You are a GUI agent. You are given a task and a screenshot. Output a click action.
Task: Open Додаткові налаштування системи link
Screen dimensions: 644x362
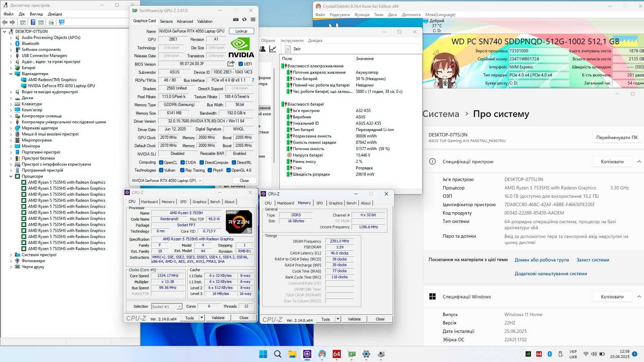click(551, 274)
